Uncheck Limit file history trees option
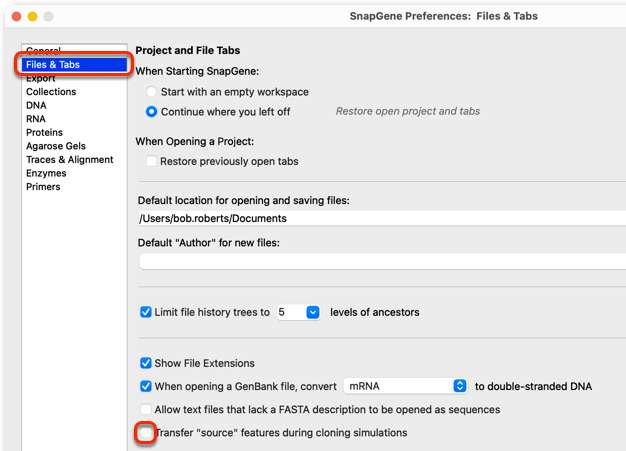The height and width of the screenshot is (451, 626). point(146,312)
